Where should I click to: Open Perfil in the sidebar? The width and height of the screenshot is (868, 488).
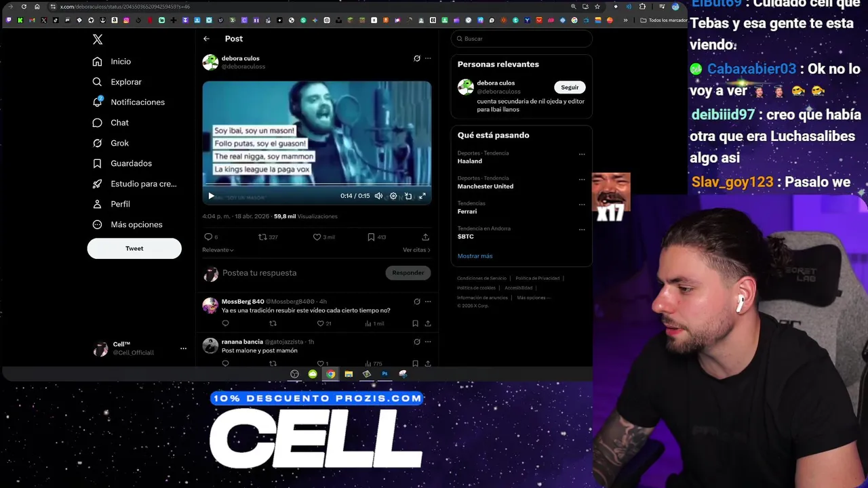111,204
